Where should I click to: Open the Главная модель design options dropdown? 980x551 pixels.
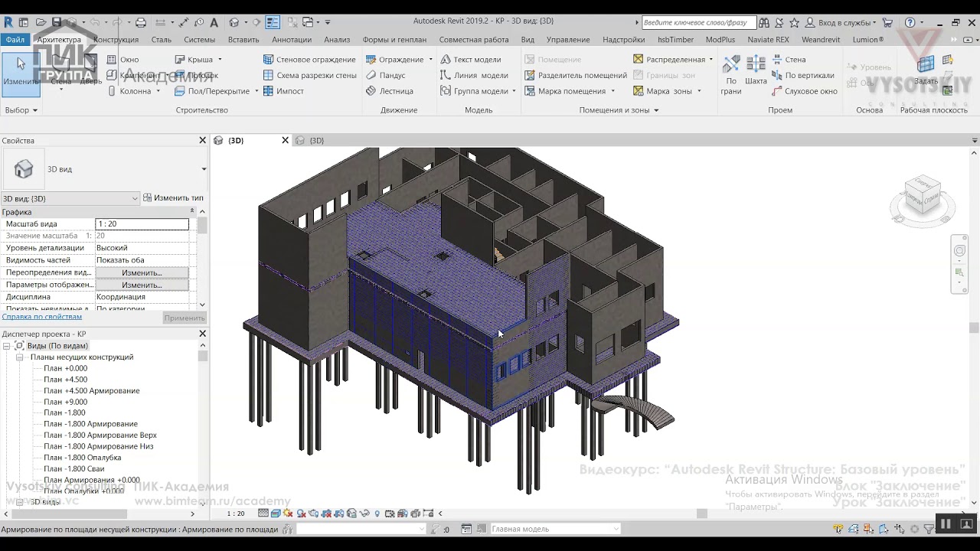point(554,529)
